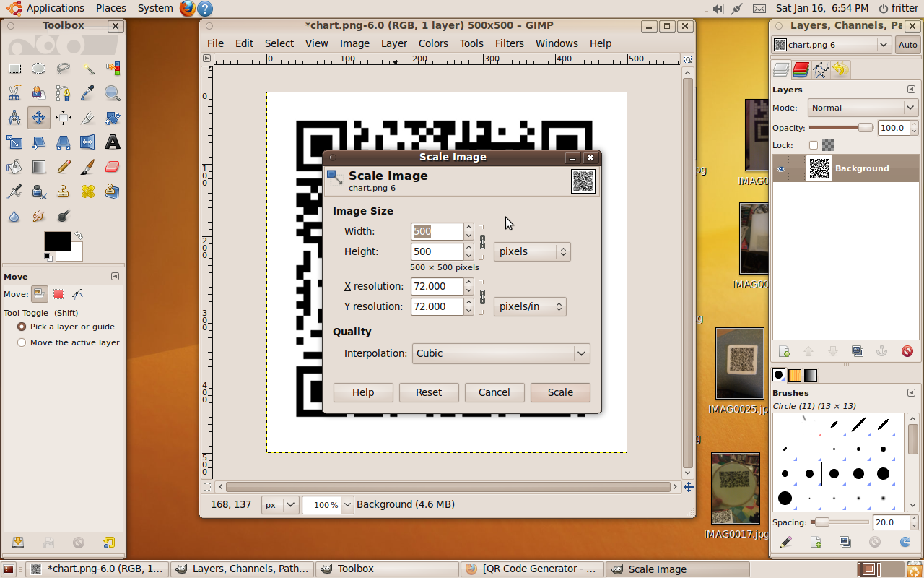Open the Brushes panel tab menu arrow

pos(911,393)
